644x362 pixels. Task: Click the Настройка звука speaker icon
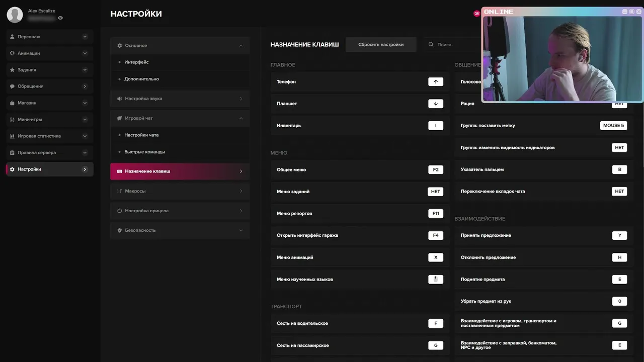(x=120, y=99)
